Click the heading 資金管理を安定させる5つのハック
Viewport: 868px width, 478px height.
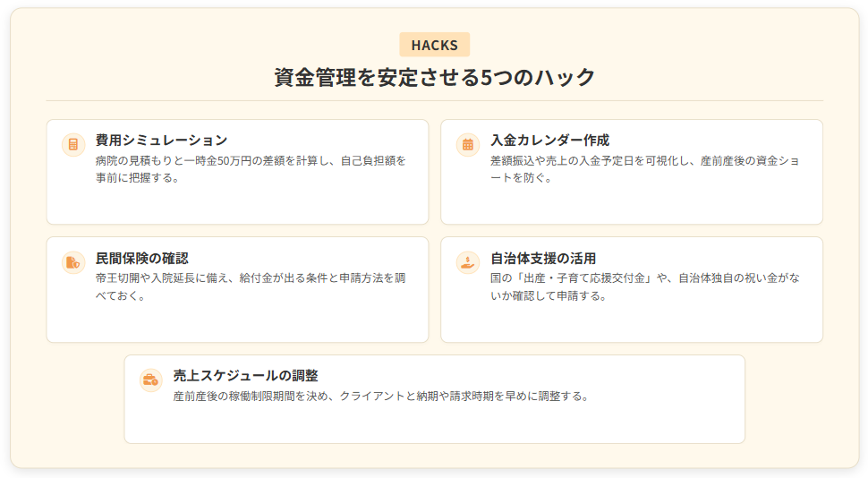point(434,77)
